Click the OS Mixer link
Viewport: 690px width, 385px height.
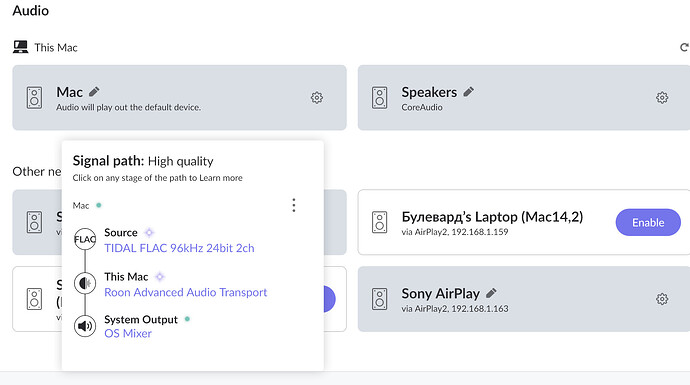coord(128,334)
